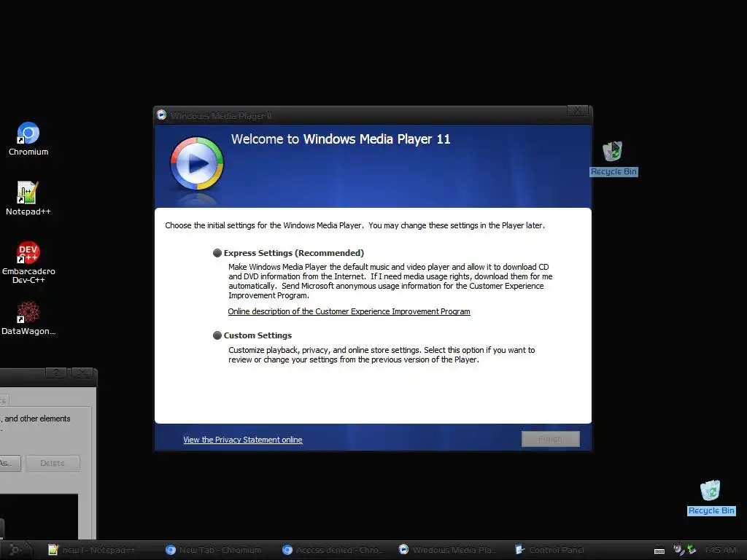The width and height of the screenshot is (747, 560).
Task: Select the Embarcadero Dev-C++ desktop icon
Action: click(28, 262)
